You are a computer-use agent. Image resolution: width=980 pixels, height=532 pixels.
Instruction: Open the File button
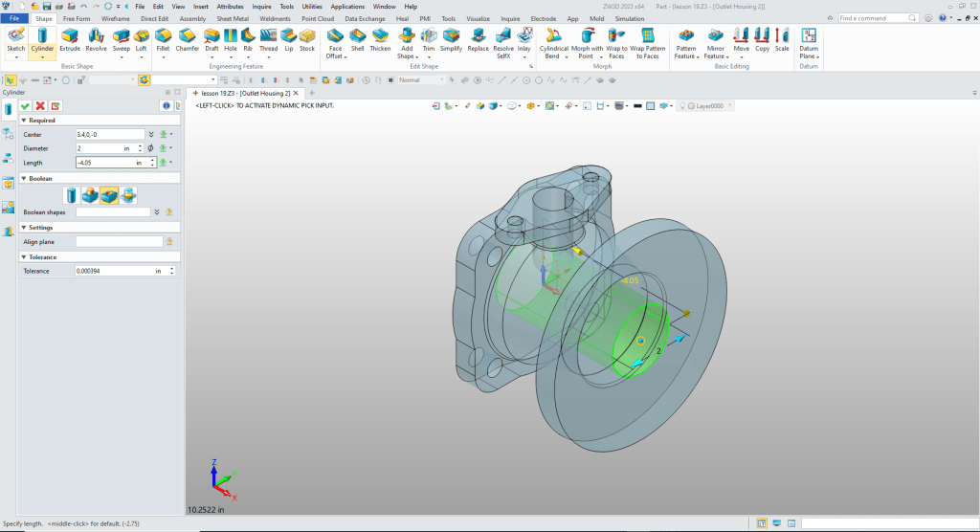[14, 18]
